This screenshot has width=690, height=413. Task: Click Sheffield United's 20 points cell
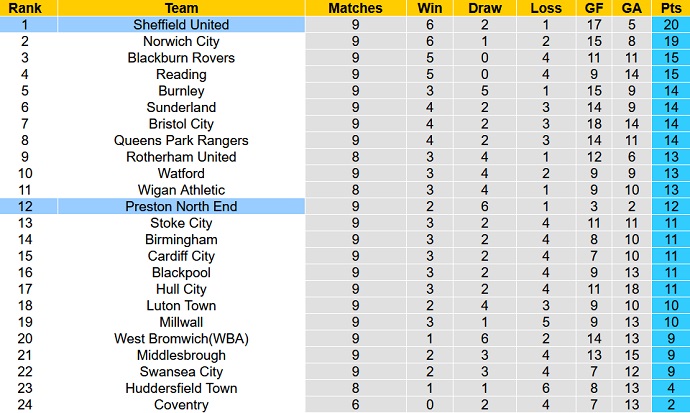[x=669, y=24]
